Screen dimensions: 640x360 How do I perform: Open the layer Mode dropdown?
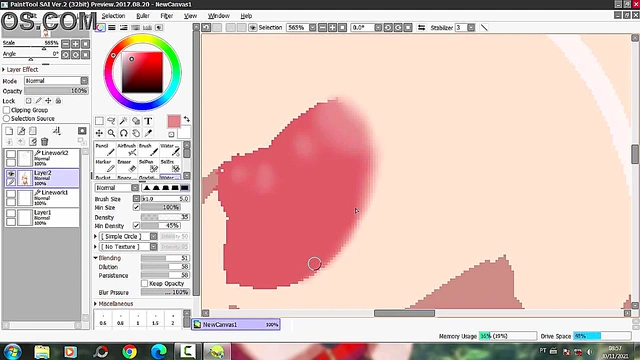[56, 81]
